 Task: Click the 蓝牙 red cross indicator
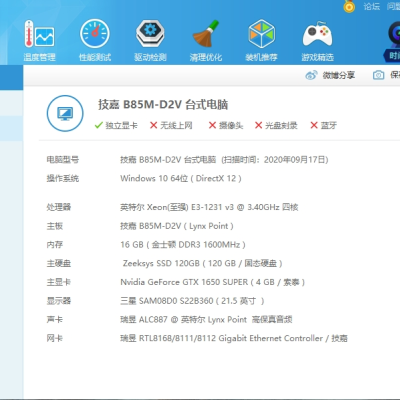tap(314, 125)
